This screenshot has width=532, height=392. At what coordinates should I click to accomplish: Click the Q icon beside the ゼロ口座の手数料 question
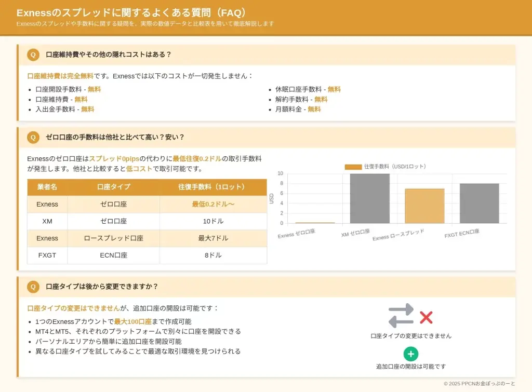click(33, 137)
